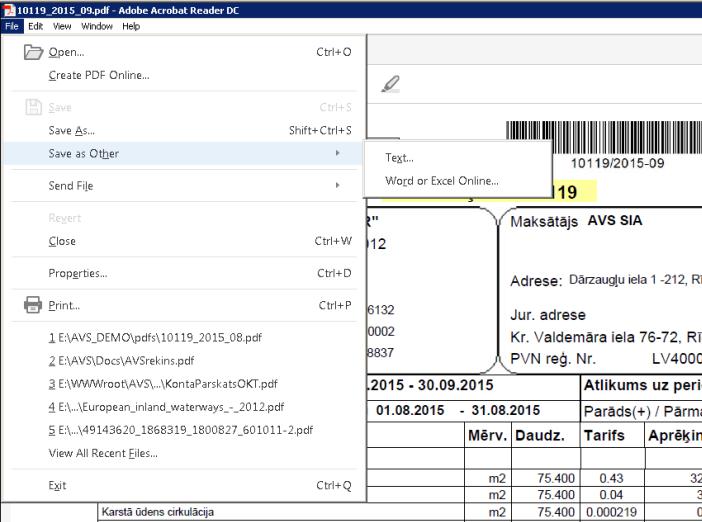This screenshot has height=522, width=702.
Task: Choose Open... from File menu
Action: coord(184,52)
